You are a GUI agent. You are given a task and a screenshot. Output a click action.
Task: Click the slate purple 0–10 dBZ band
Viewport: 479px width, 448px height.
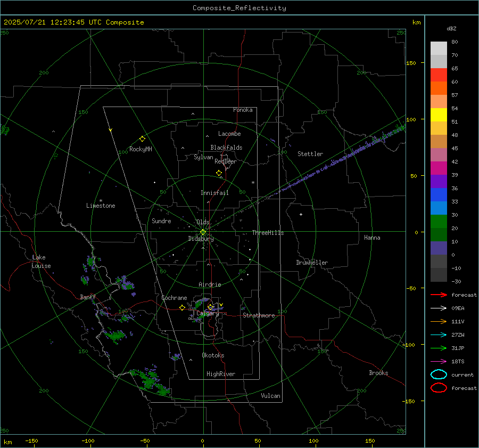(439, 248)
